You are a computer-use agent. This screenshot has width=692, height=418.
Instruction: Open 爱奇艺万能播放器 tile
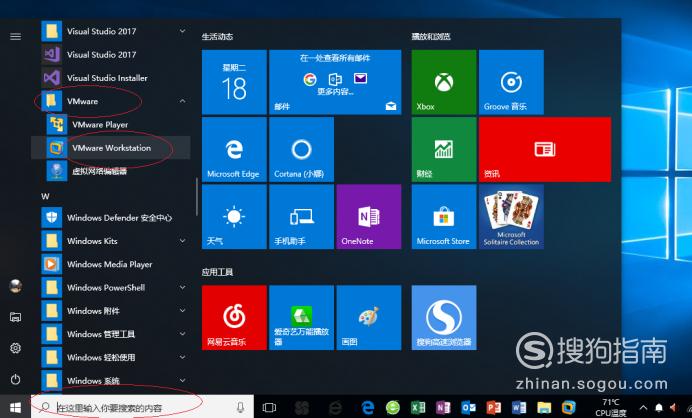[x=301, y=317]
